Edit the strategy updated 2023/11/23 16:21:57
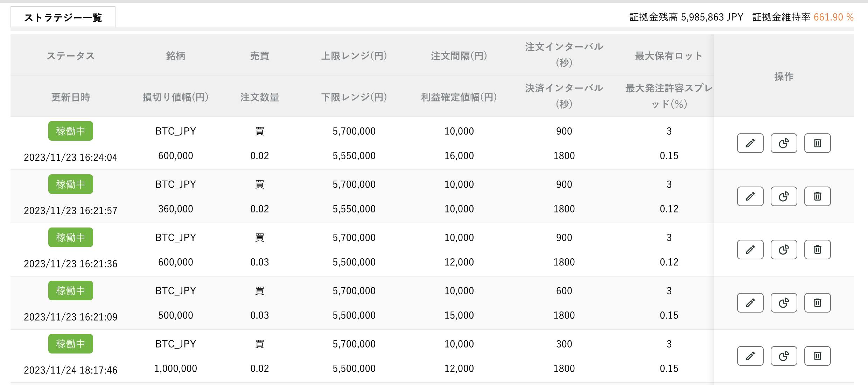 [750, 196]
